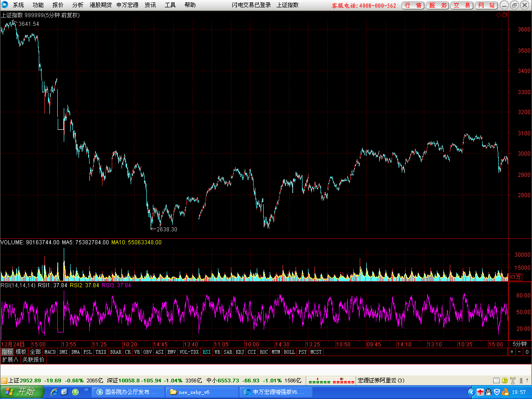The height and width of the screenshot is (399, 532).
Task: Click the double up-arrow status bar icon
Action: 521,381
